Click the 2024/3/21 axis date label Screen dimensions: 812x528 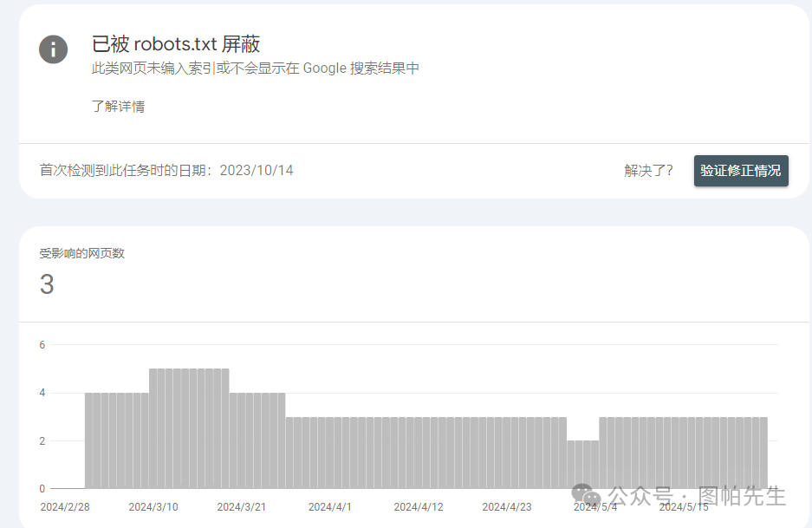point(241,506)
